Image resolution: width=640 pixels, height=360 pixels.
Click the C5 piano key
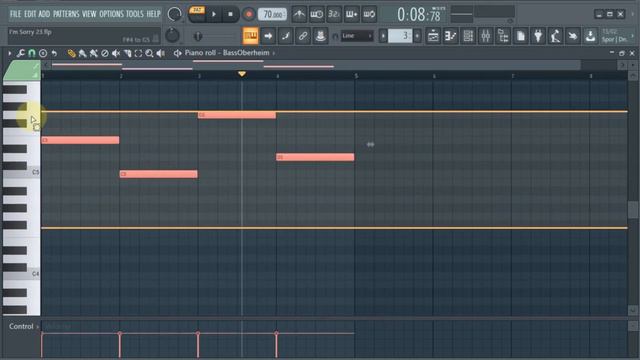point(22,173)
